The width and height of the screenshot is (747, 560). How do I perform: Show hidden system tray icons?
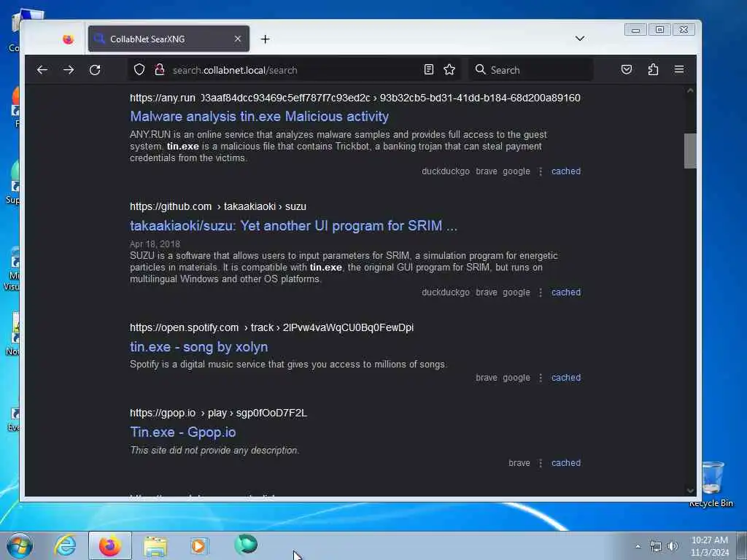638,546
